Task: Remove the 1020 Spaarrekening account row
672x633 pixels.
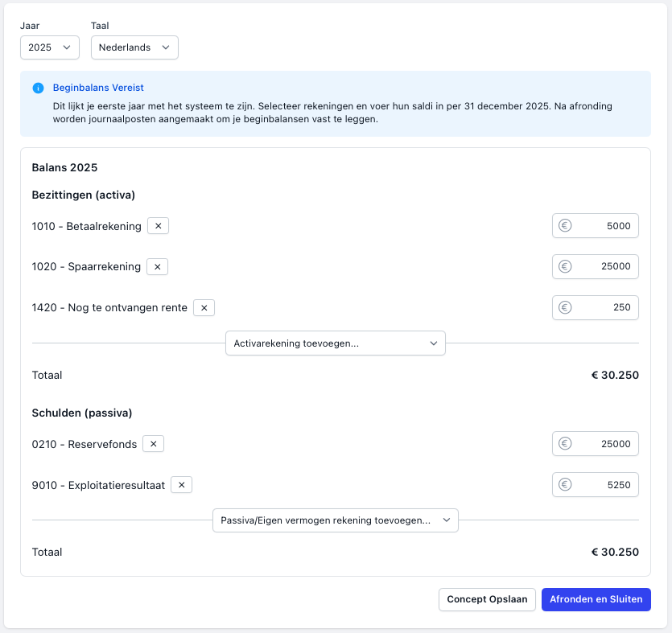Action: pyautogui.click(x=157, y=266)
